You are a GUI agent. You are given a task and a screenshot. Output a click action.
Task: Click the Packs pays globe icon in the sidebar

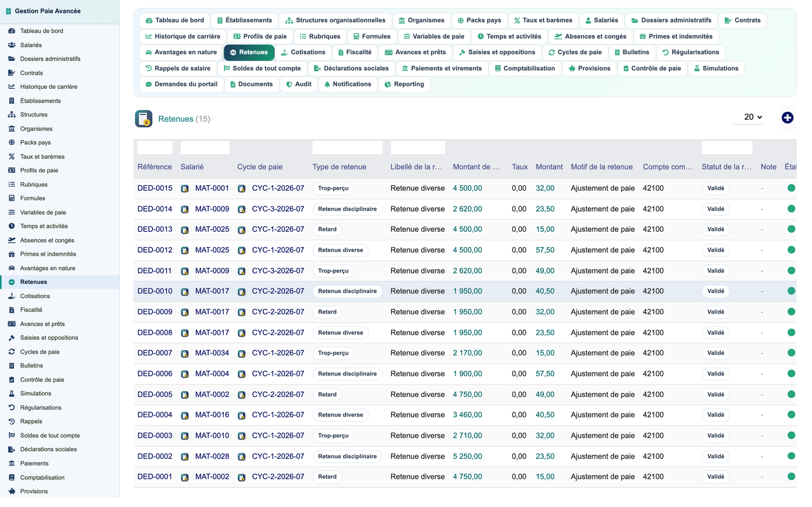(12, 143)
